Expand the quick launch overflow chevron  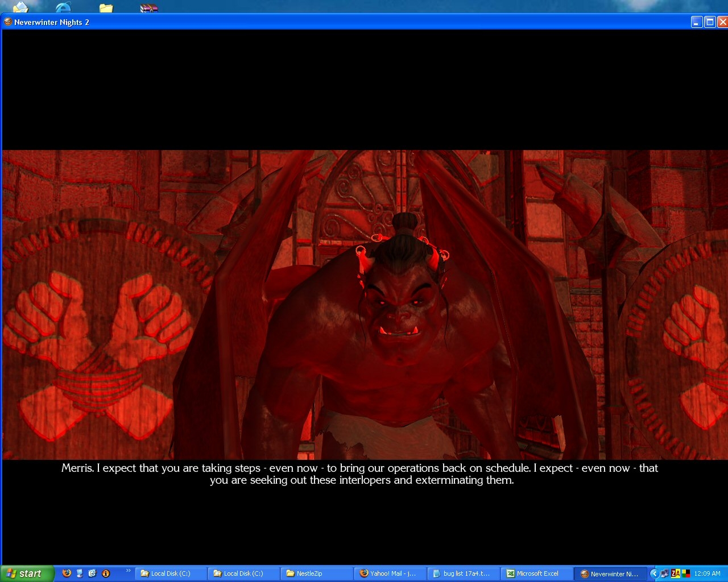click(x=128, y=571)
